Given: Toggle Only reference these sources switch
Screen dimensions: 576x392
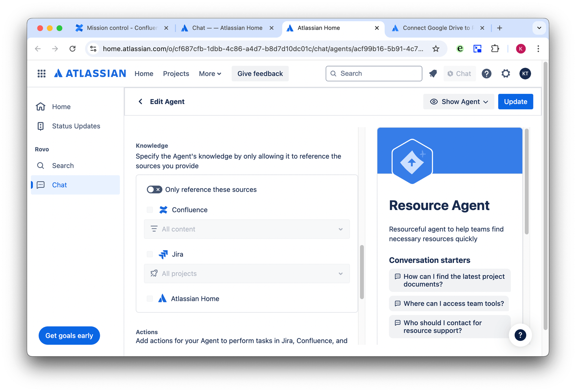Looking at the screenshot, I should tap(154, 190).
